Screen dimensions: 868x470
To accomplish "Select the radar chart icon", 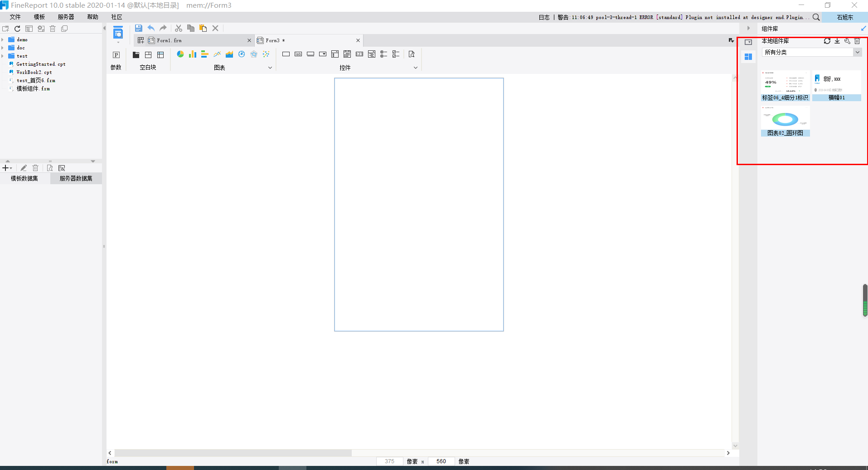I will click(254, 54).
